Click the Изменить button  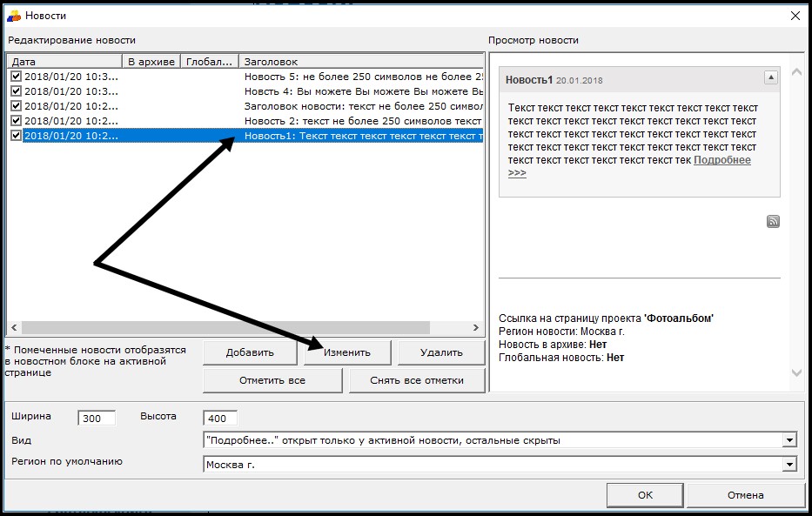coord(347,352)
